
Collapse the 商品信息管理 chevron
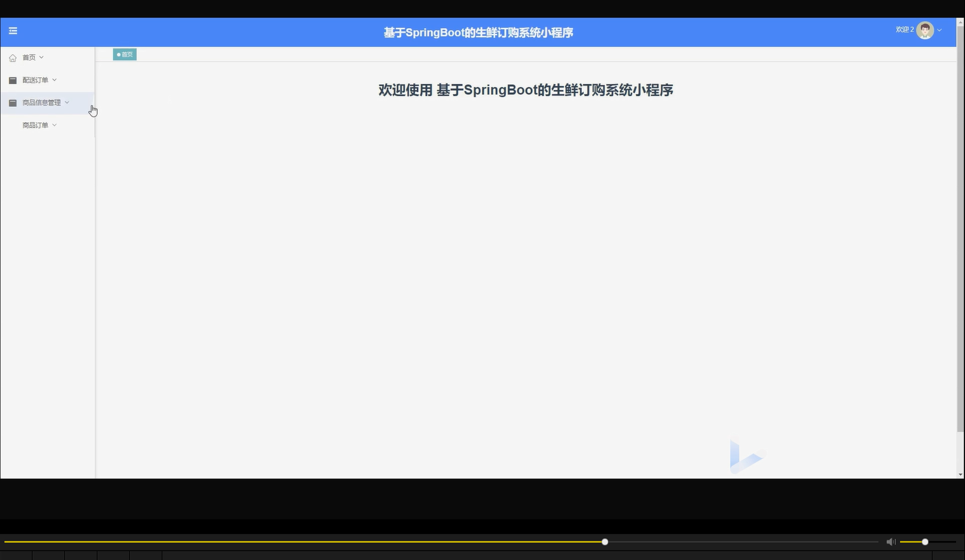pyautogui.click(x=67, y=102)
